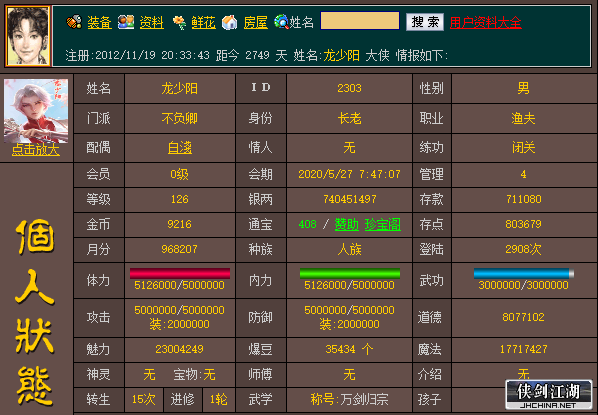Click the 性别 value 男
This screenshot has height=415, width=598.
(x=523, y=88)
